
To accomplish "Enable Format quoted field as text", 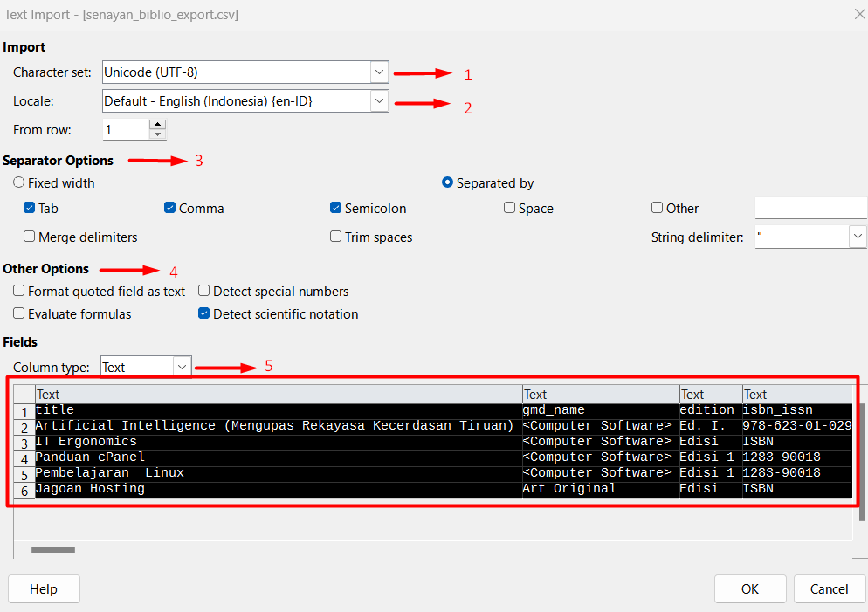I will coord(18,291).
